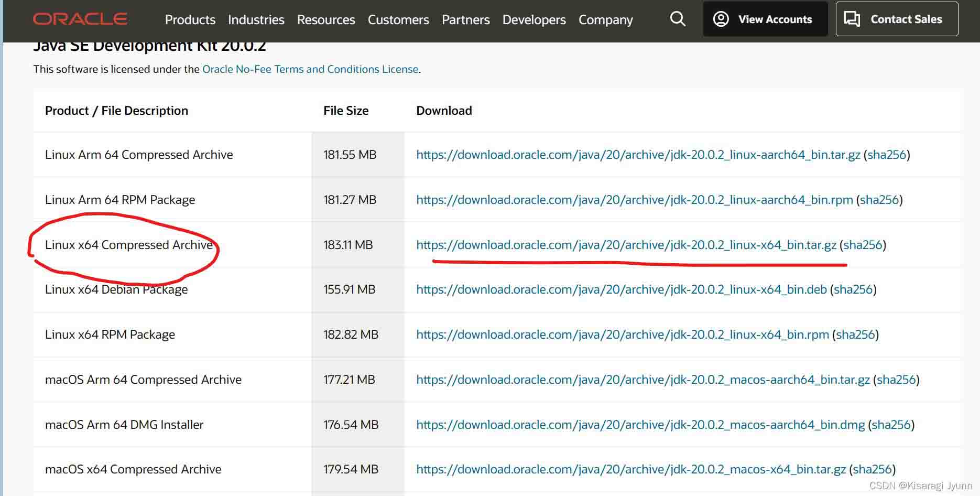Image resolution: width=980 pixels, height=496 pixels.
Task: Select 'macOS x64 Compressed Archive' text
Action: [133, 469]
